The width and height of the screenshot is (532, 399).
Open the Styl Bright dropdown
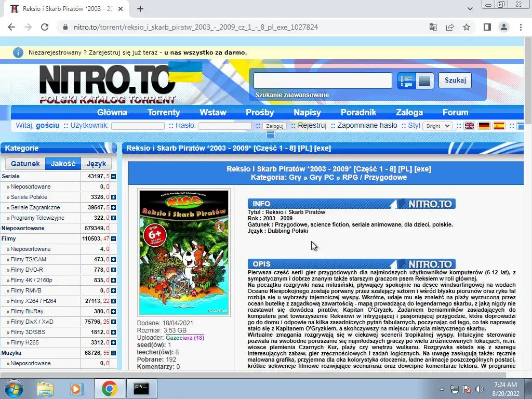pyautogui.click(x=437, y=126)
